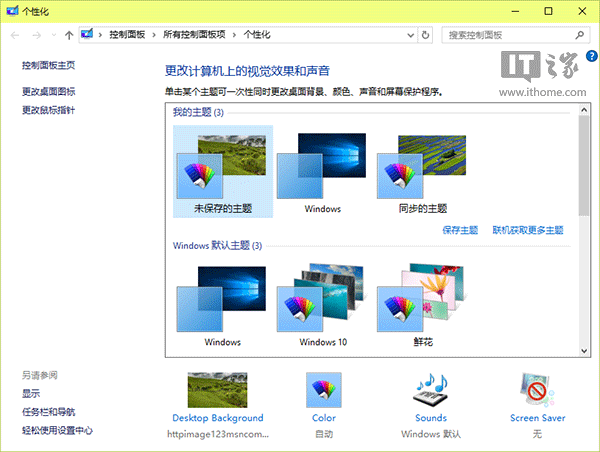The image size is (600, 452).
Task: Select the 所有控制面板项 breadcrumb
Action: 194,35
